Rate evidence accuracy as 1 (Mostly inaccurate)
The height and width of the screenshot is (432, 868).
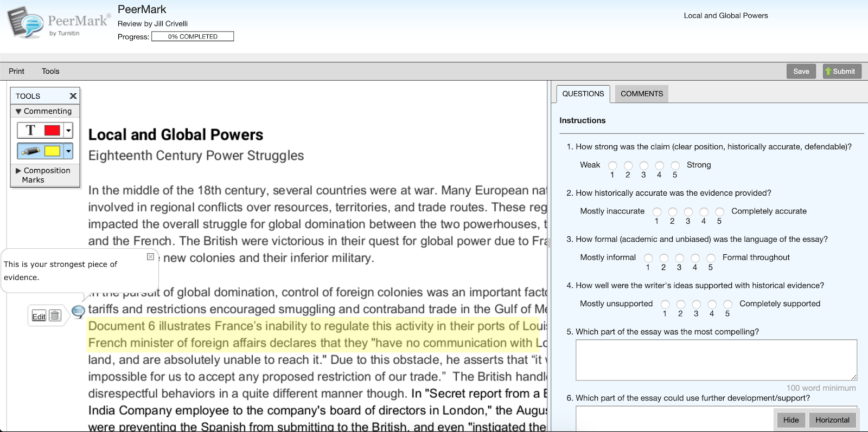coord(657,212)
